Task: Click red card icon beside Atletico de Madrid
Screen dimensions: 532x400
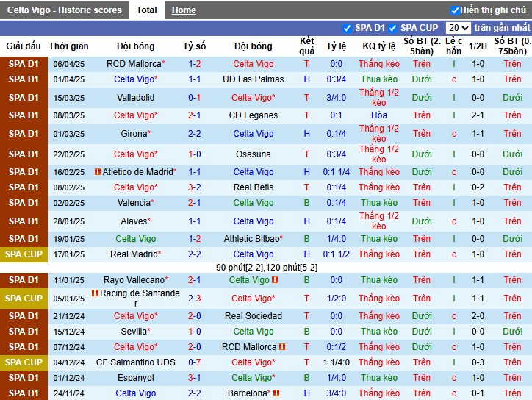Action: (98, 172)
